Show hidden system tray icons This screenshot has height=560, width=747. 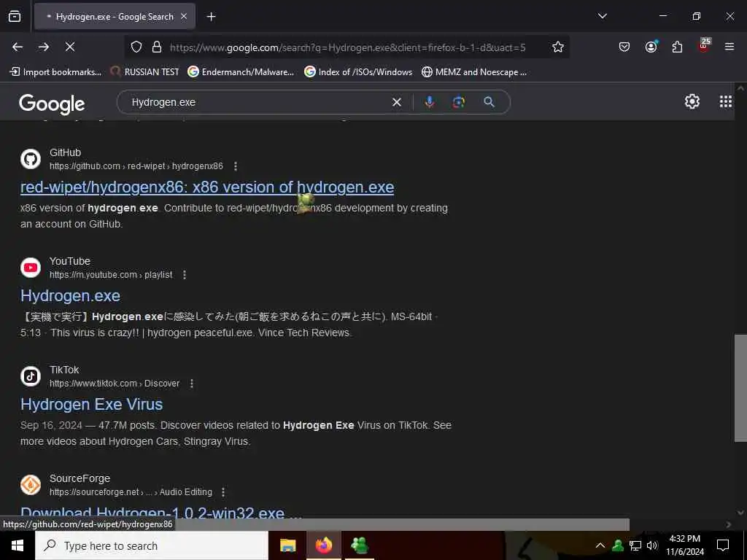[600, 545]
